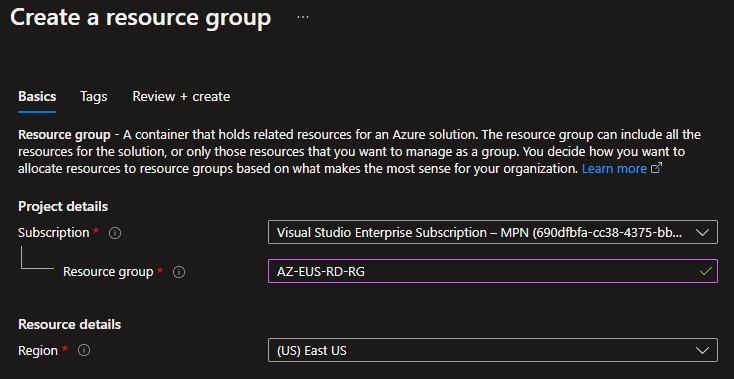Image resolution: width=734 pixels, height=379 pixels.
Task: Click the Resource details heading
Action: tap(69, 324)
